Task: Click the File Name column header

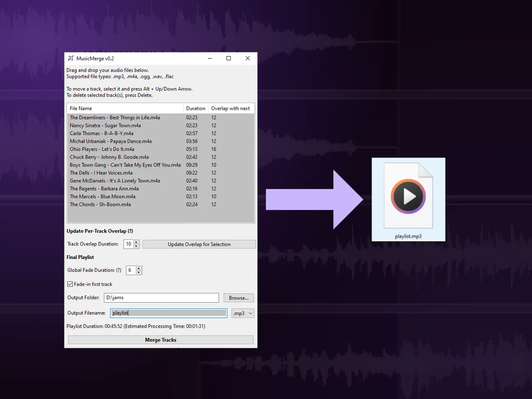Action: click(x=81, y=108)
